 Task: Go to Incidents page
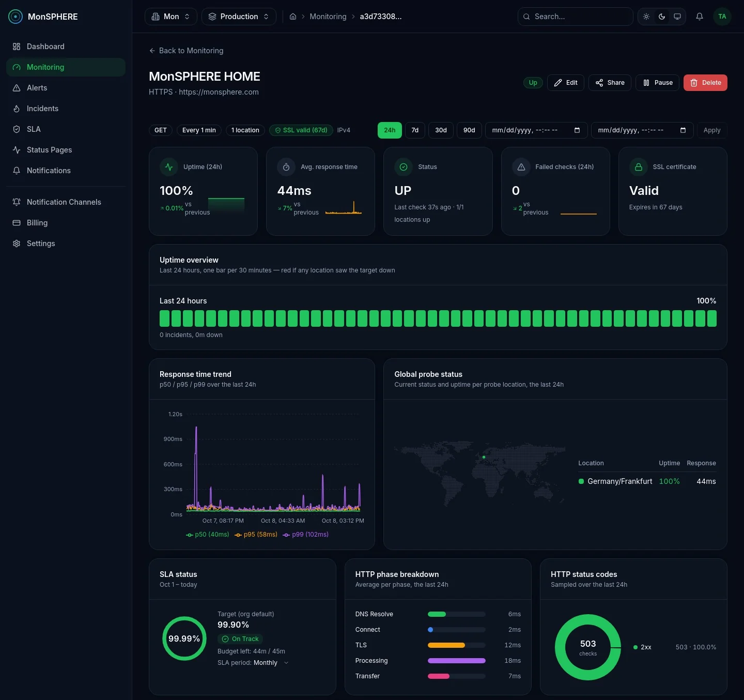66,109
